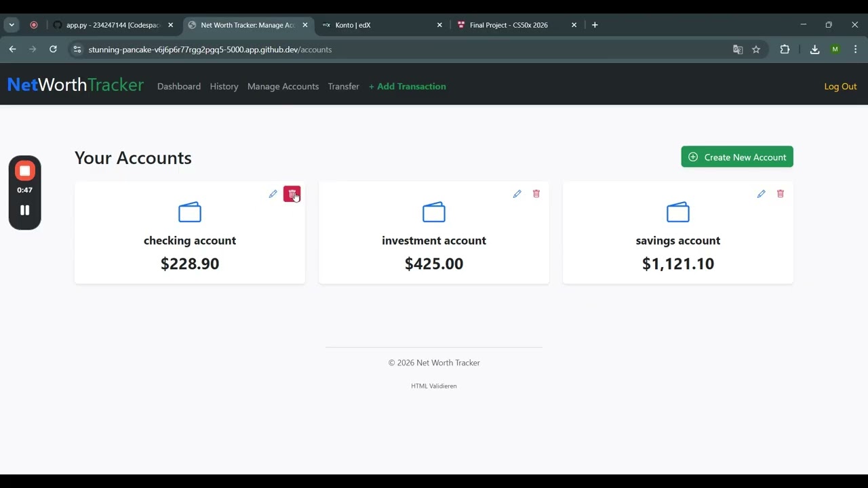Delete the investment account with trash icon
This screenshot has height=488, width=868.
click(536, 194)
